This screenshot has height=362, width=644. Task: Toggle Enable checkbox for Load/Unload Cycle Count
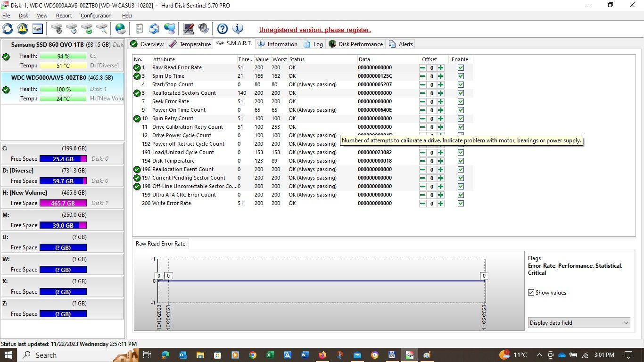(461, 153)
